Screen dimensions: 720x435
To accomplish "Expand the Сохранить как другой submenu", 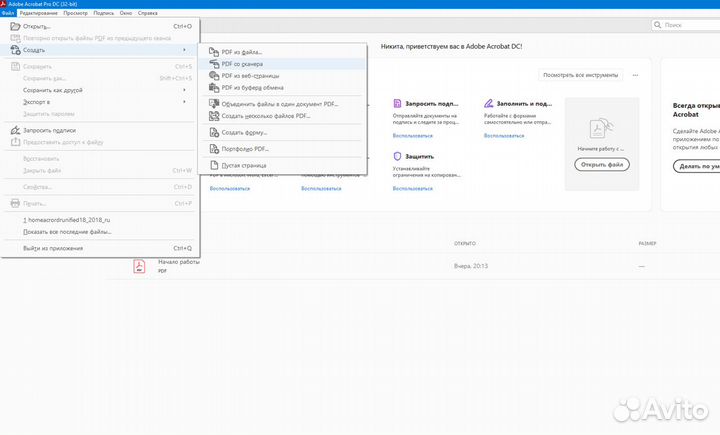I will (x=186, y=90).
